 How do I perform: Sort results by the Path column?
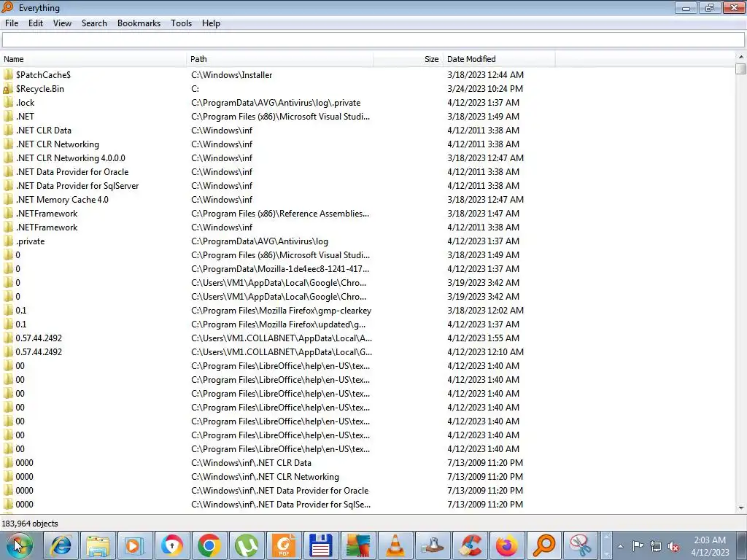pyautogui.click(x=280, y=59)
